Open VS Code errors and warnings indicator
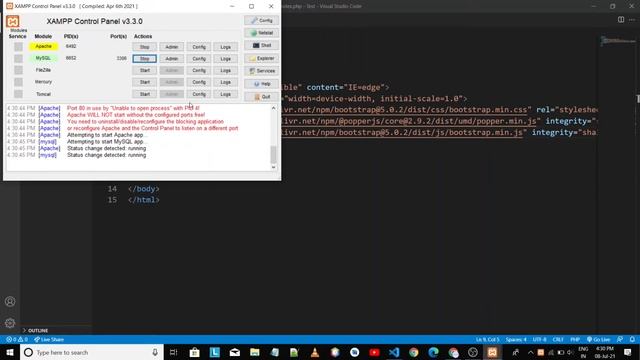 click(x=17, y=340)
